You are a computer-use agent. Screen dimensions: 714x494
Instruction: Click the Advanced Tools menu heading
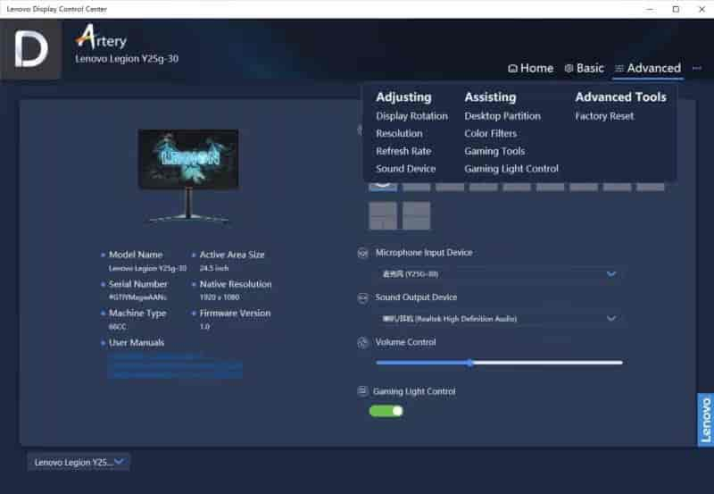point(621,97)
